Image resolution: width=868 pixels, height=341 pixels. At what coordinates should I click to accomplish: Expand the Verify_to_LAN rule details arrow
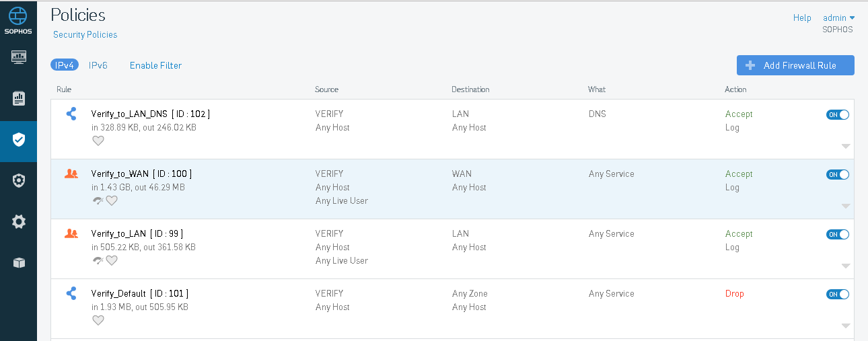pos(846,266)
